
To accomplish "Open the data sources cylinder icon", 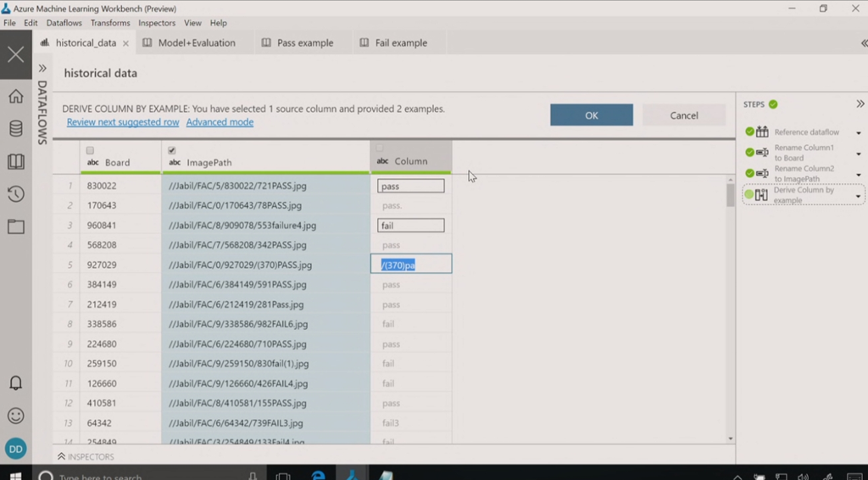I will (15, 129).
